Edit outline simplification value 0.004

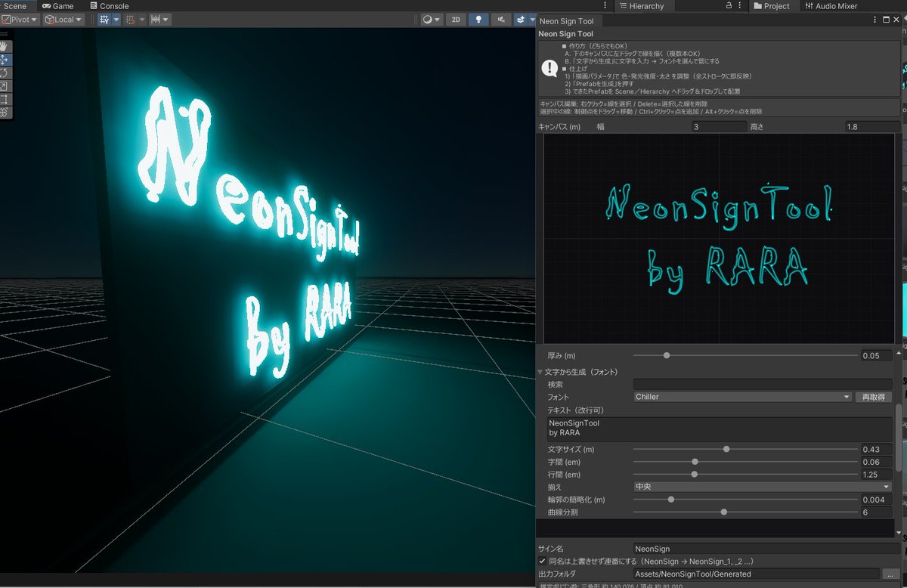point(876,500)
